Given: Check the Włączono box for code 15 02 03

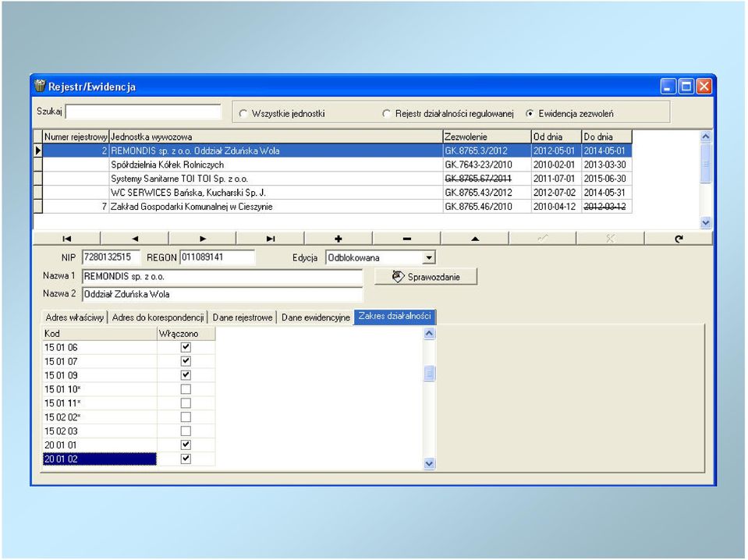Looking at the screenshot, I should (x=186, y=431).
